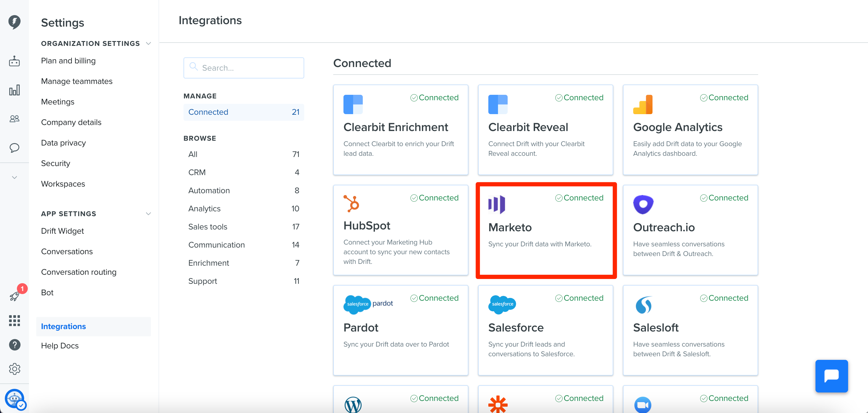Image resolution: width=868 pixels, height=413 pixels.
Task: Open the Clearbit Reveal integration card
Action: [546, 130]
